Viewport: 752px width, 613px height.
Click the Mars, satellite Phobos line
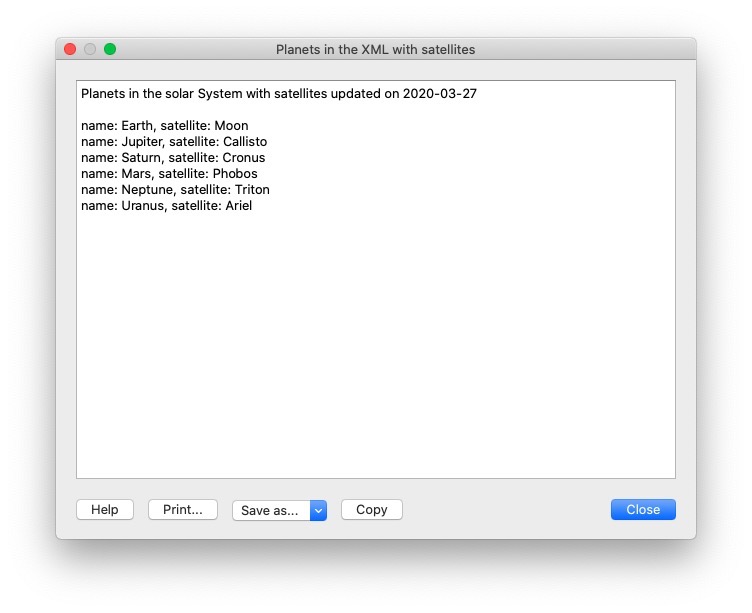click(x=169, y=174)
